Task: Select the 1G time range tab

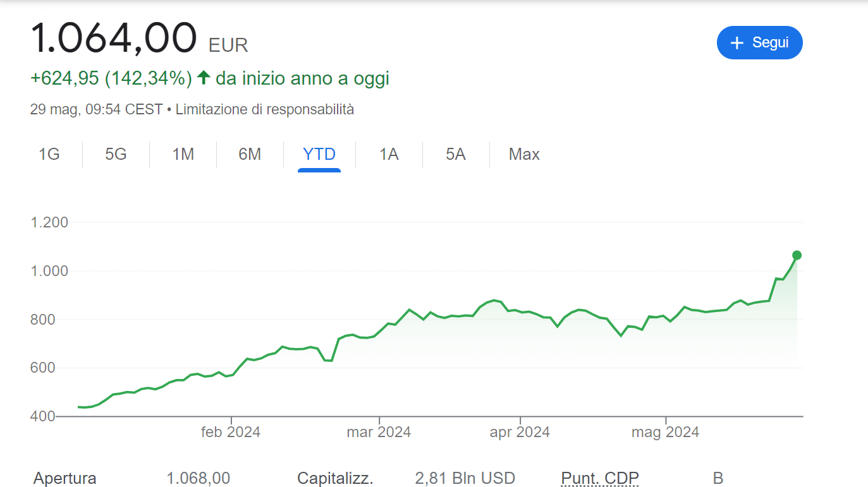Action: 49,155
